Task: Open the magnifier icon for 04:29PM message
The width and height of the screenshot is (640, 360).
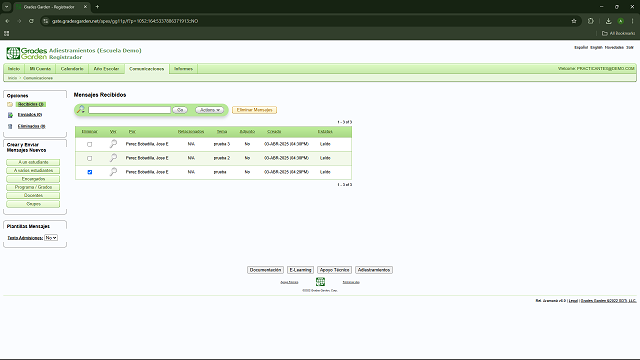Action: (x=113, y=172)
